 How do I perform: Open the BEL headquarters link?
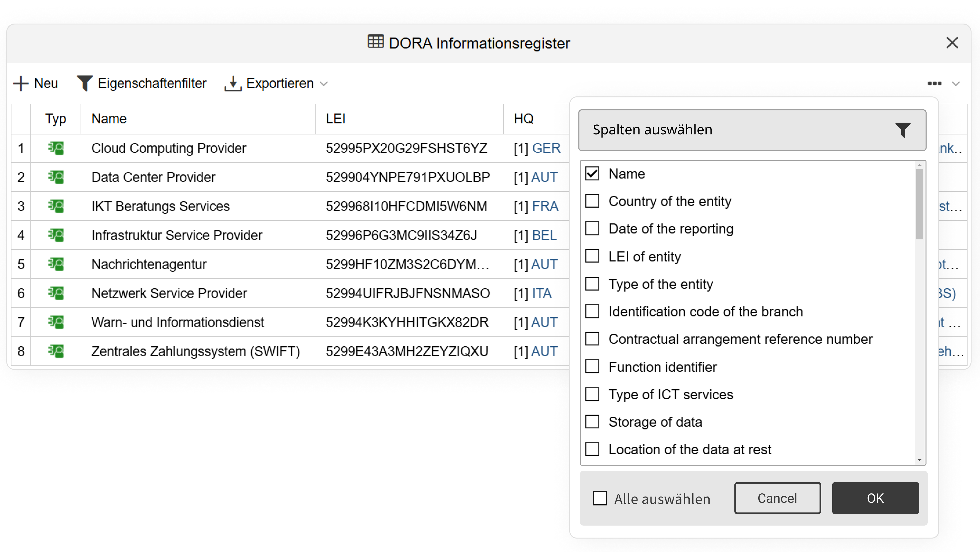point(544,235)
